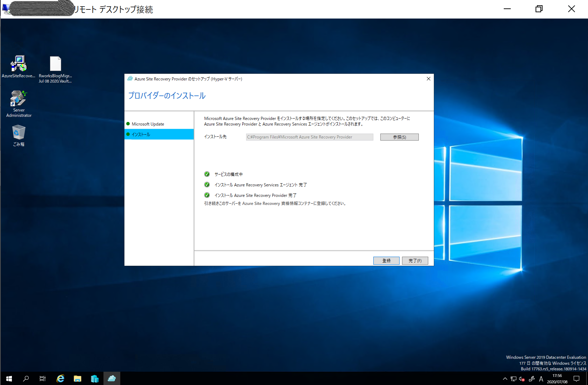
Task: Restore down the Remote Desktop window
Action: (x=539, y=9)
